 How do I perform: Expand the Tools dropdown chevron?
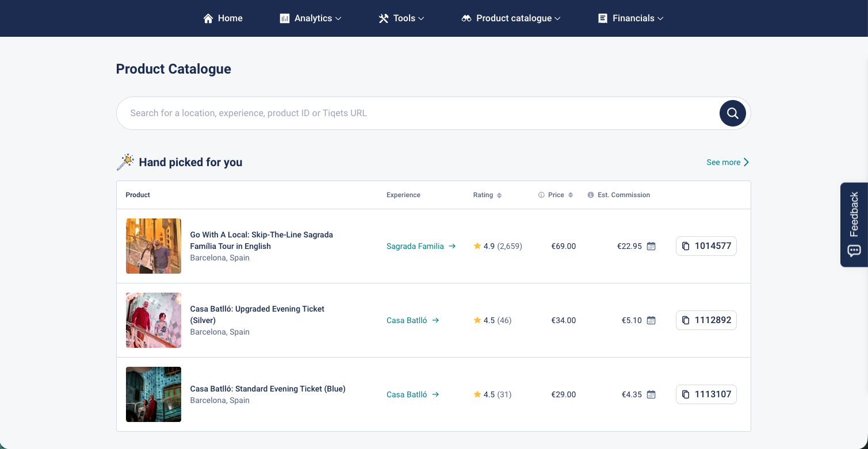(421, 18)
